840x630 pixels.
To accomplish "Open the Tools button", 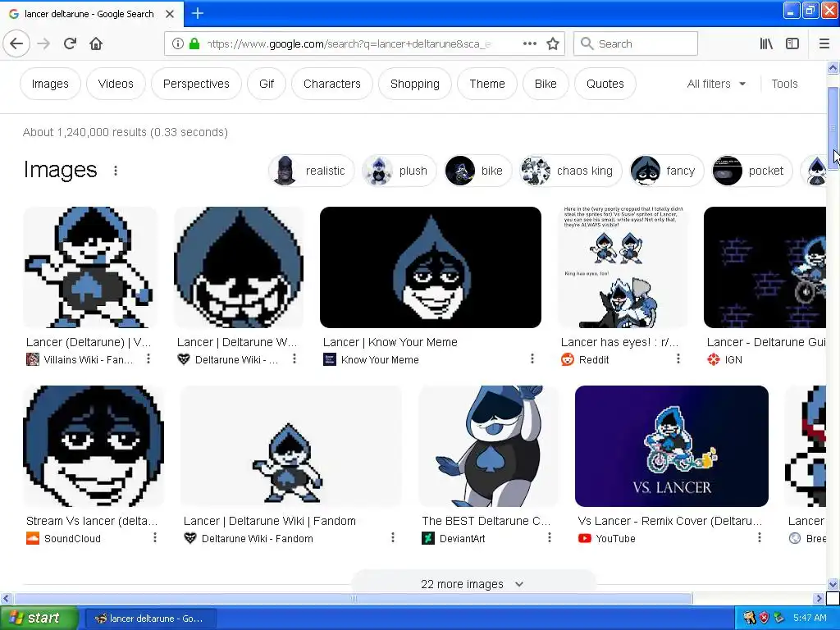I will coord(784,84).
